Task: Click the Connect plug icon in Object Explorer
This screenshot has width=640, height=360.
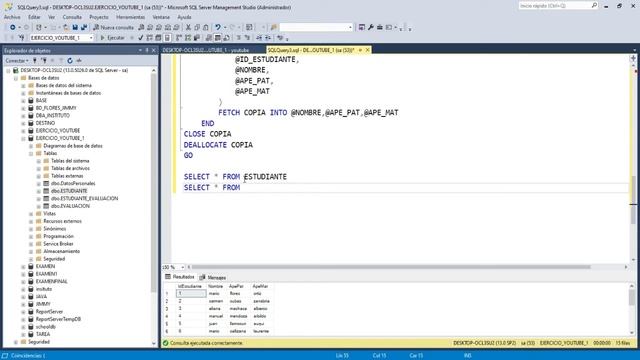Action: click(35, 60)
